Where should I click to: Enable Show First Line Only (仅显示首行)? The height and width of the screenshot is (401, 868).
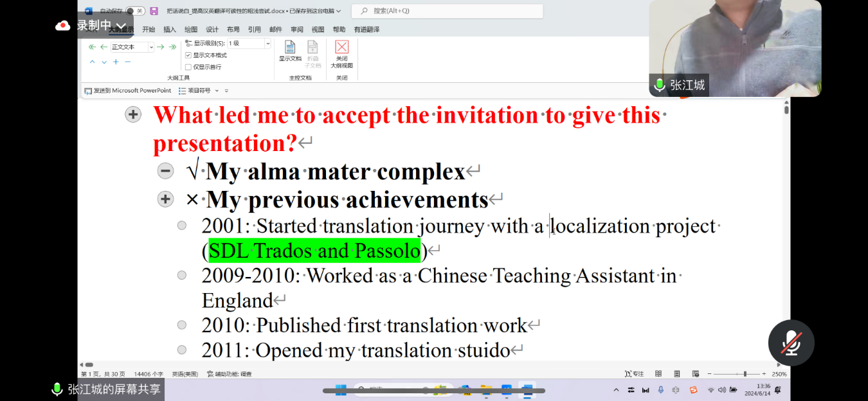188,67
